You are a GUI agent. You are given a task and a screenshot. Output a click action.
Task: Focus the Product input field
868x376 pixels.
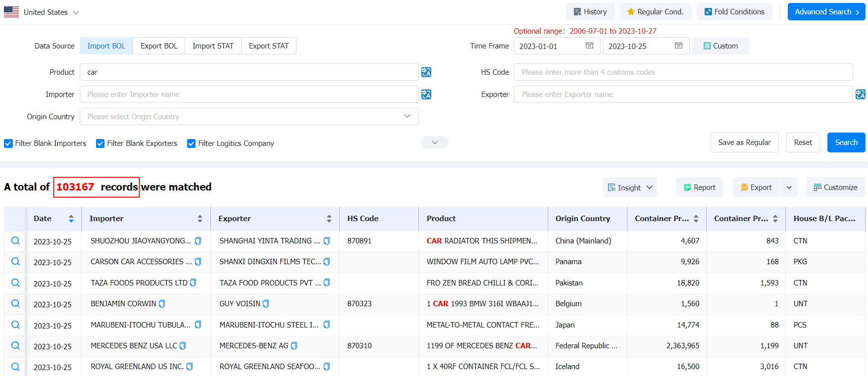[x=249, y=72]
